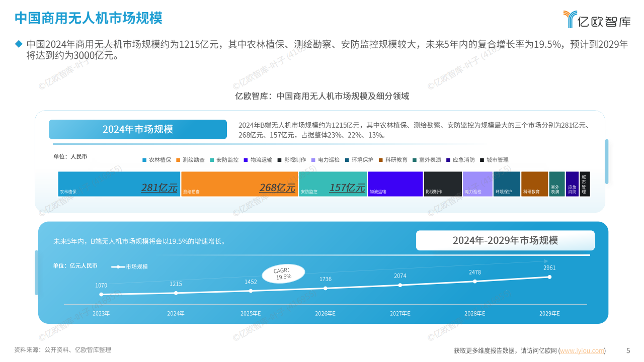This screenshot has height=362, width=644.
Task: Select the 城市管理 bar segment
Action: pyautogui.click(x=585, y=184)
